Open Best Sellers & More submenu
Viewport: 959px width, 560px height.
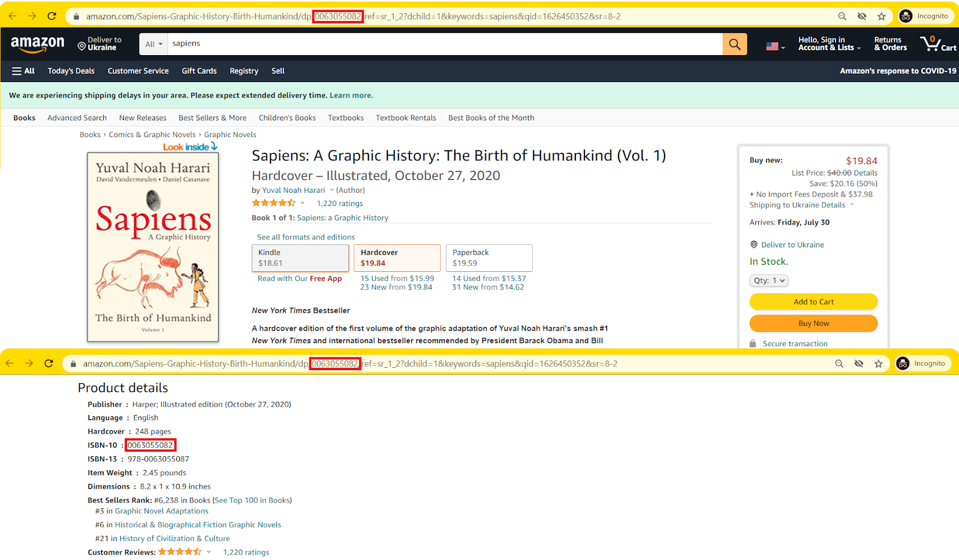tap(212, 118)
